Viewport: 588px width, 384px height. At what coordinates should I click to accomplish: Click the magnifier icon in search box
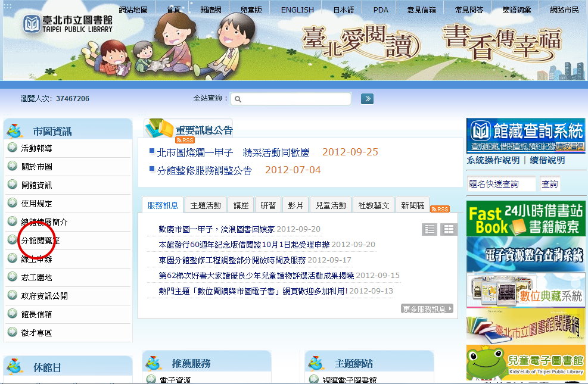pos(238,99)
